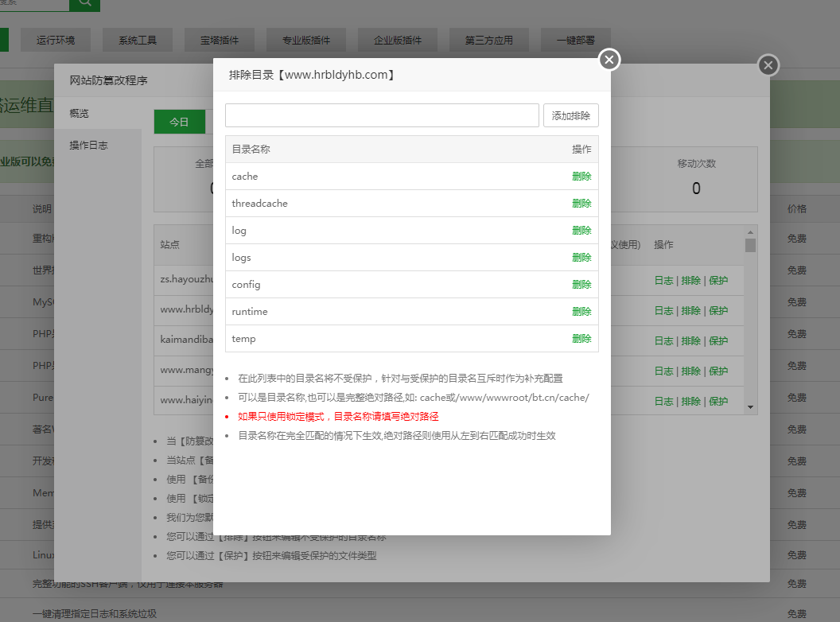The image size is (840, 622).
Task: Focus the directory name input field
Action: 382,115
